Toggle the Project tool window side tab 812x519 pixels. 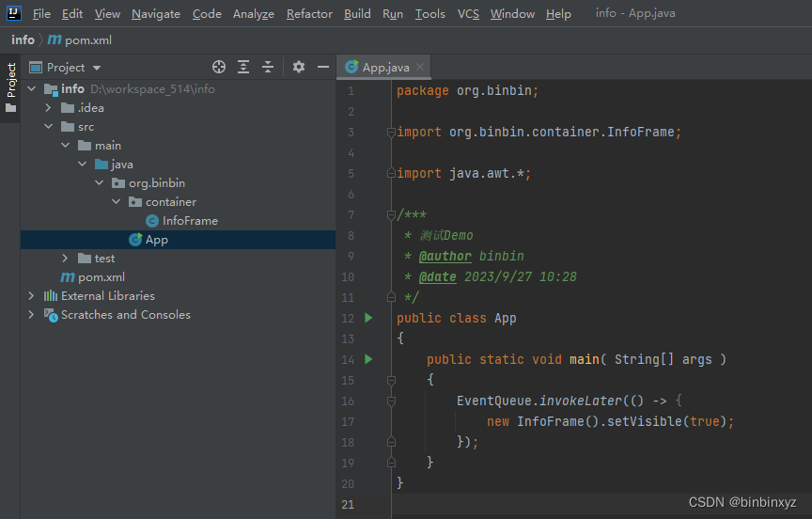pyautogui.click(x=10, y=88)
